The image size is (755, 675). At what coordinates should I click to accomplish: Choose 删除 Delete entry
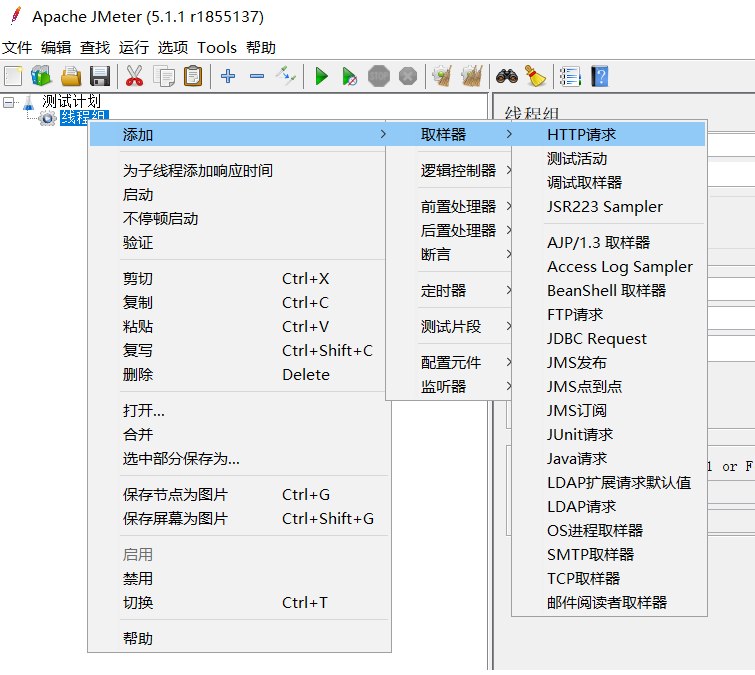point(238,375)
